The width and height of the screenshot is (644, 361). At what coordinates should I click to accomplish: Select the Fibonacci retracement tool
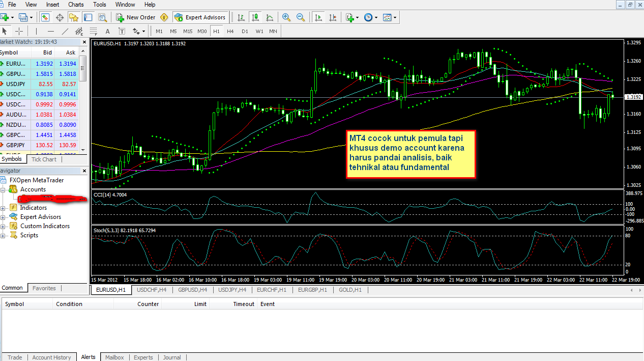point(93,31)
